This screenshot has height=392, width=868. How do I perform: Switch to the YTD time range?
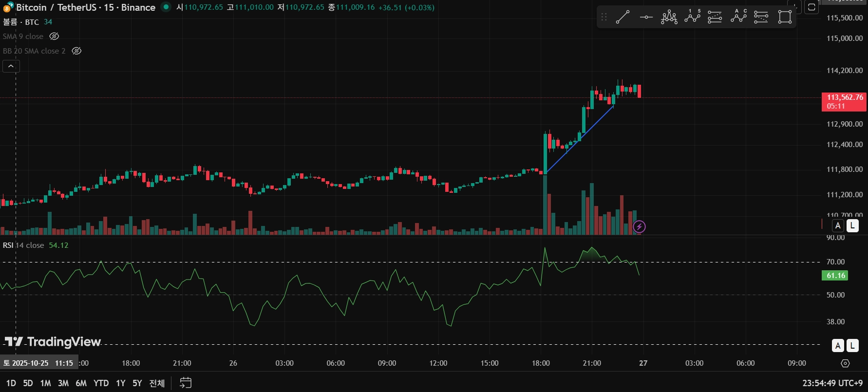point(101,383)
